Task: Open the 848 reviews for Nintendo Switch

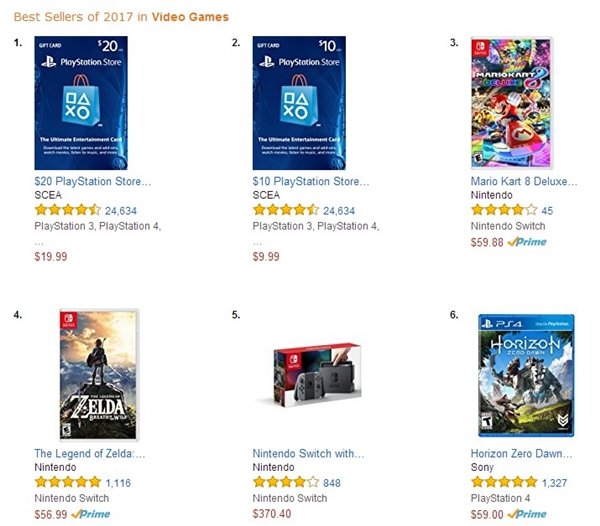Action: 333,484
